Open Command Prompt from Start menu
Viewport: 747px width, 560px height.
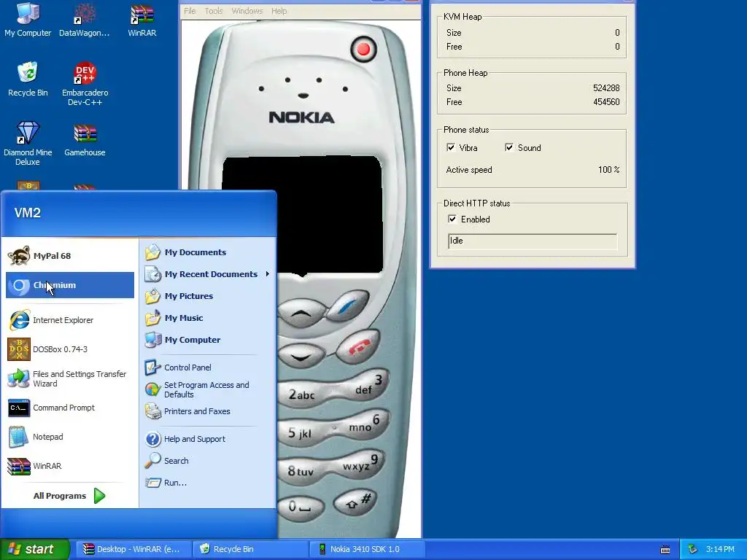point(70,408)
